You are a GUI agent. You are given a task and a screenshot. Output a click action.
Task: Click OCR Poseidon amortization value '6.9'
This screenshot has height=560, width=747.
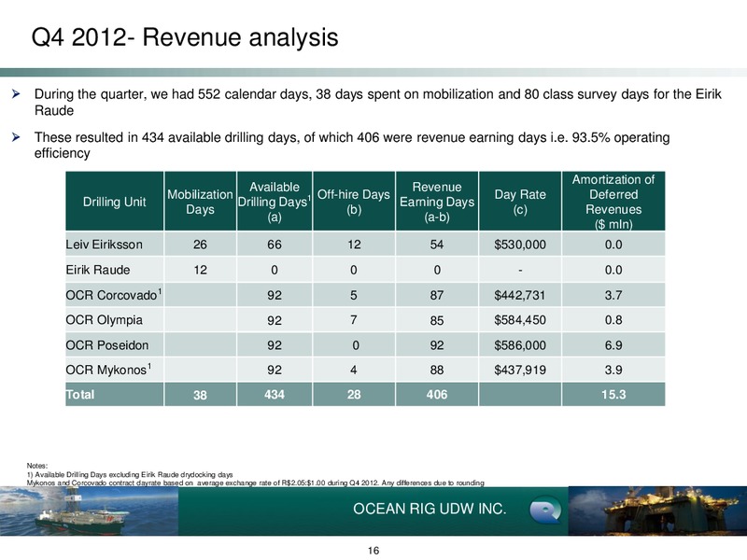[613, 344]
